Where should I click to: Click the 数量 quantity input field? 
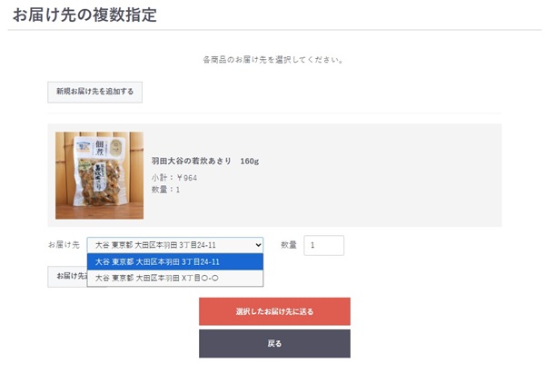pos(323,245)
